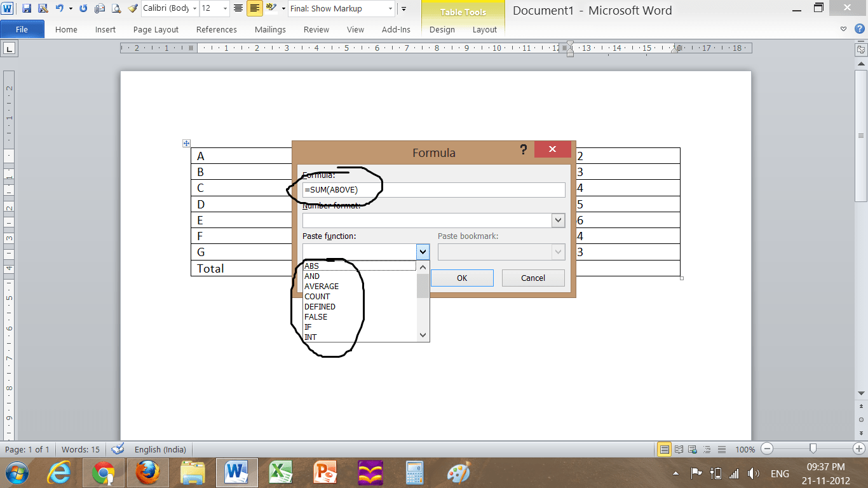Viewport: 868px width, 488px height.
Task: Click Cancel in the Formula dialog
Action: [x=533, y=278]
